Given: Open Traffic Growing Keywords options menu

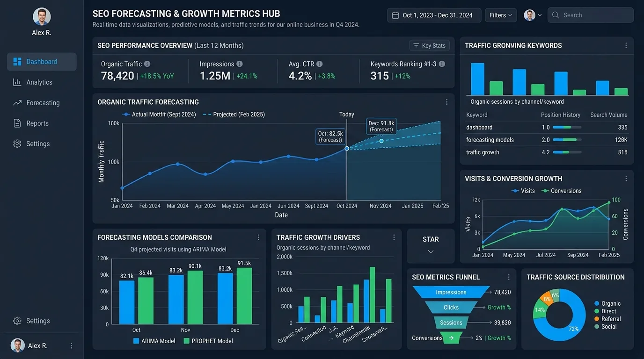Looking at the screenshot, I should [x=626, y=45].
